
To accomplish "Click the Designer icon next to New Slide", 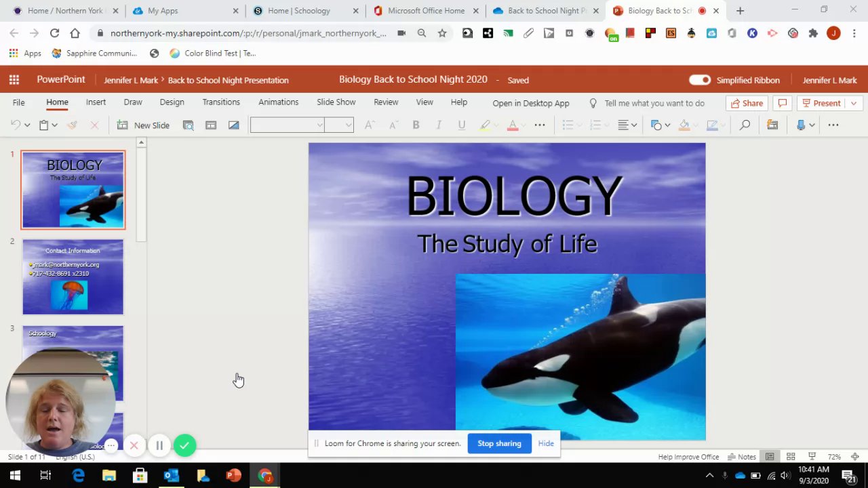I will point(189,125).
